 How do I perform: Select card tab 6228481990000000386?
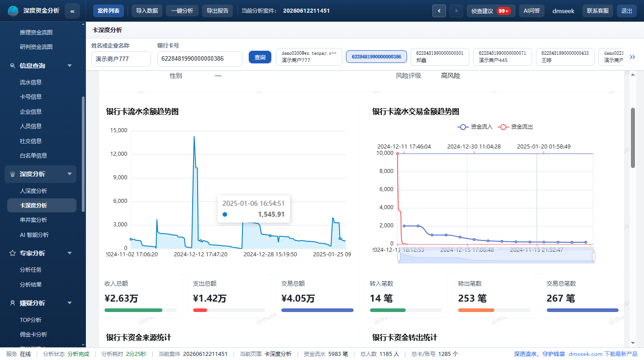(376, 57)
